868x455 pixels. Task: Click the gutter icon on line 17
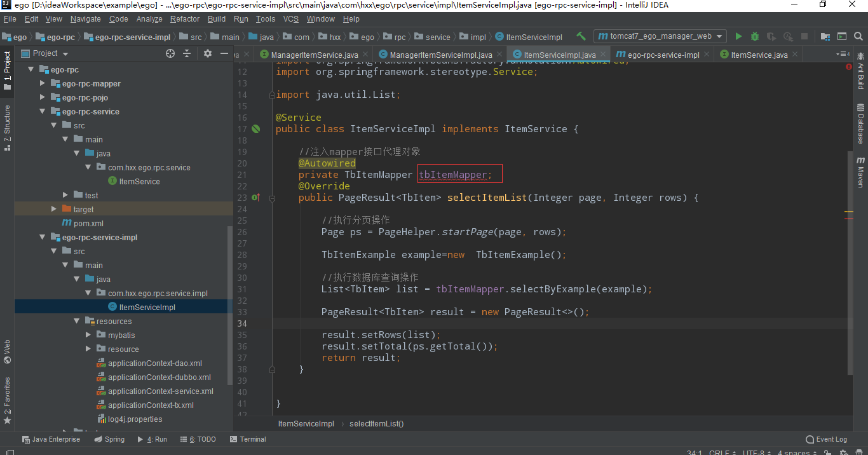point(255,129)
